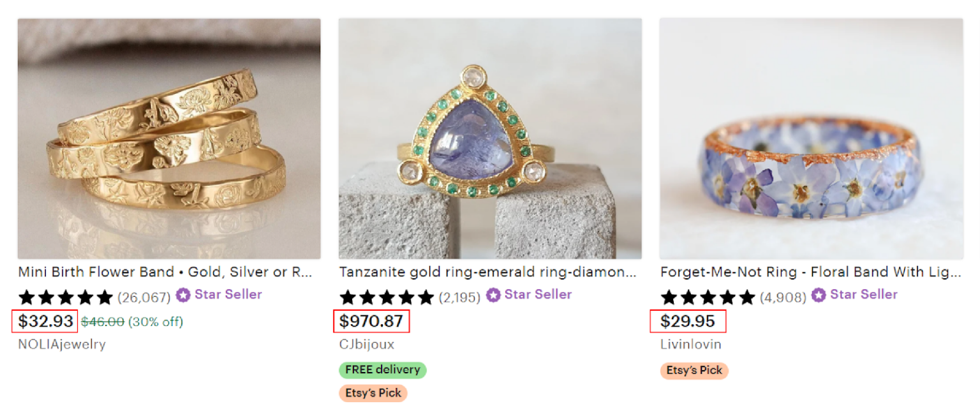The height and width of the screenshot is (418, 980).
Task: Click the gold stacked rings product photo
Action: point(169,136)
